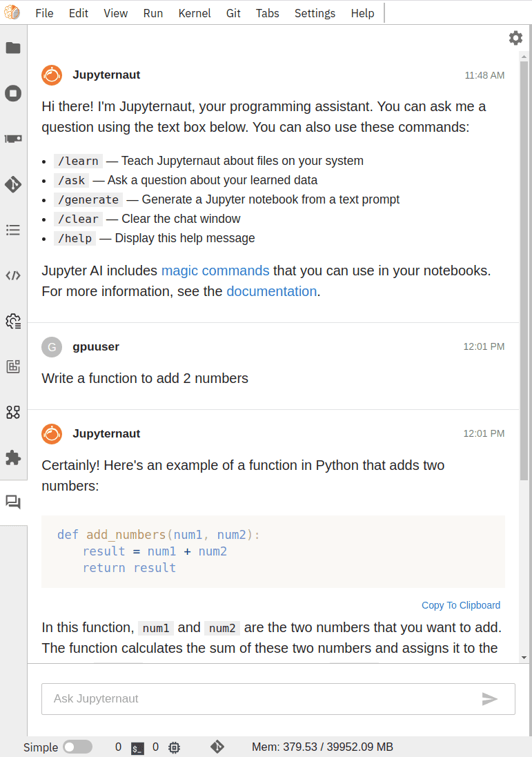
Task: Open the magic commands link
Action: click(215, 271)
